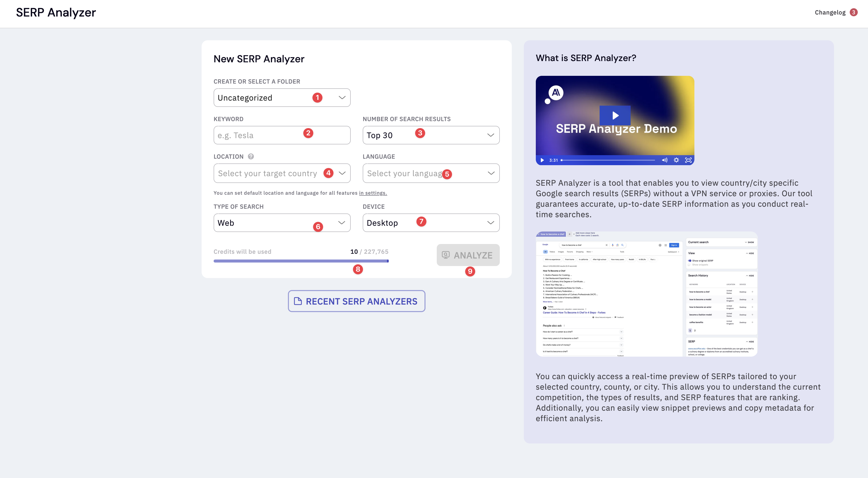Viewport: 868px width, 478px height.
Task: Expand the Web type of search dropdown
Action: click(x=282, y=223)
